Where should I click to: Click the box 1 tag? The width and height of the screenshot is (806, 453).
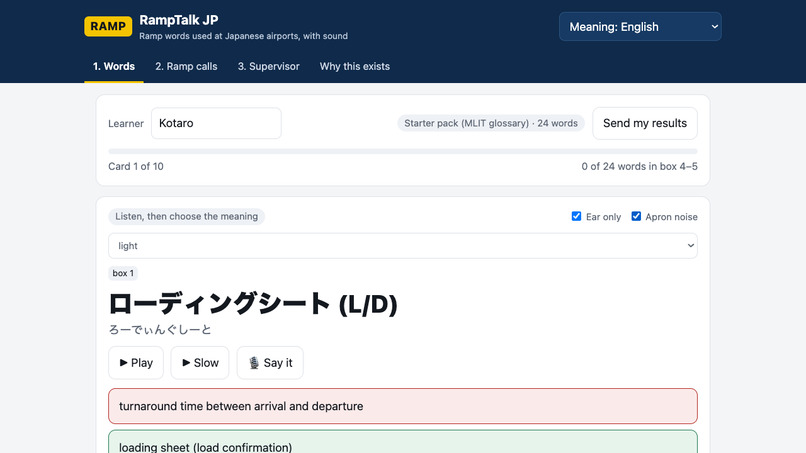[x=123, y=273]
